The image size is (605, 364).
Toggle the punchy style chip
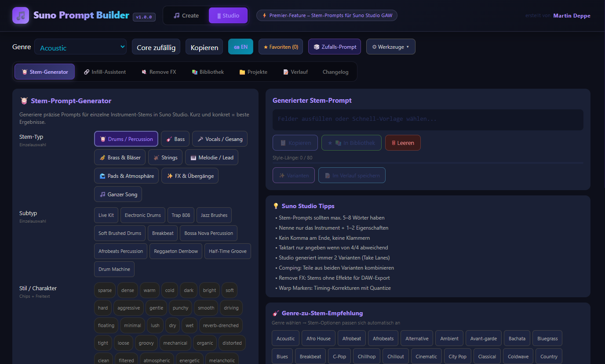pos(180,308)
